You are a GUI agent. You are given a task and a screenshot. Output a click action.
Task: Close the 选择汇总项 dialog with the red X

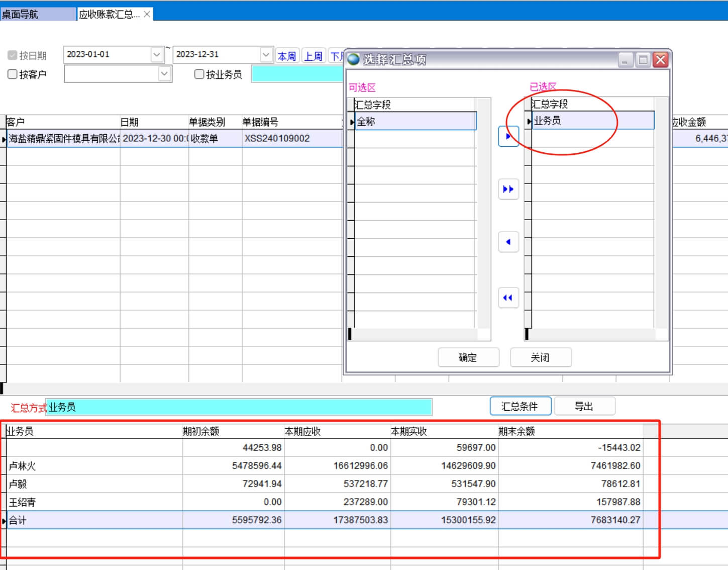point(661,60)
